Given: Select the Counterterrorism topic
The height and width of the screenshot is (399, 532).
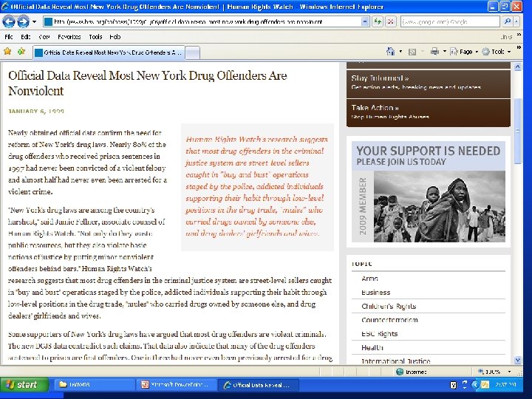Looking at the screenshot, I should [x=389, y=320].
